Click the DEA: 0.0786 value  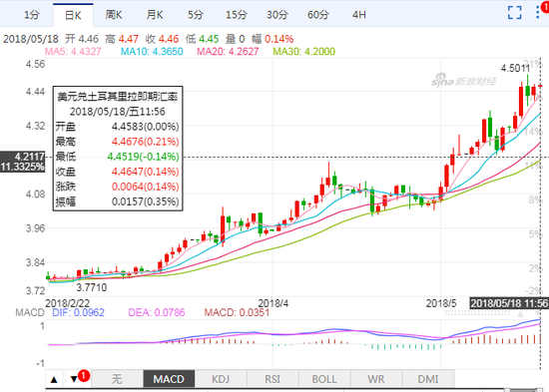(156, 312)
